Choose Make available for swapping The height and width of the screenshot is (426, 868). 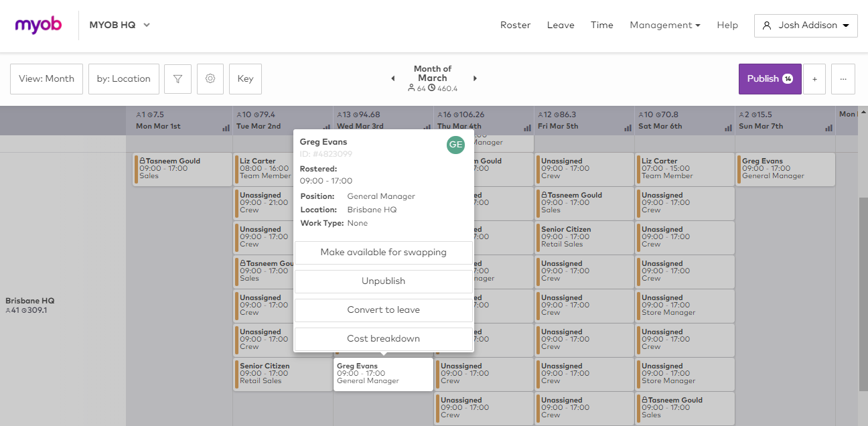[383, 253]
